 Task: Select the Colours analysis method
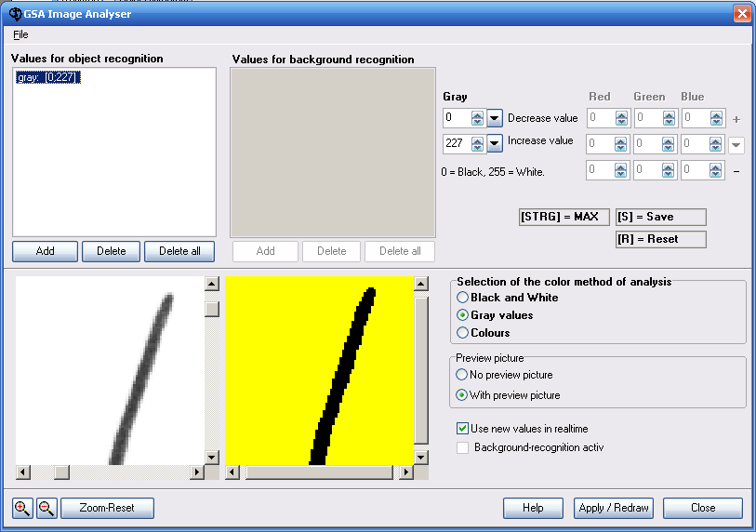[x=462, y=332]
